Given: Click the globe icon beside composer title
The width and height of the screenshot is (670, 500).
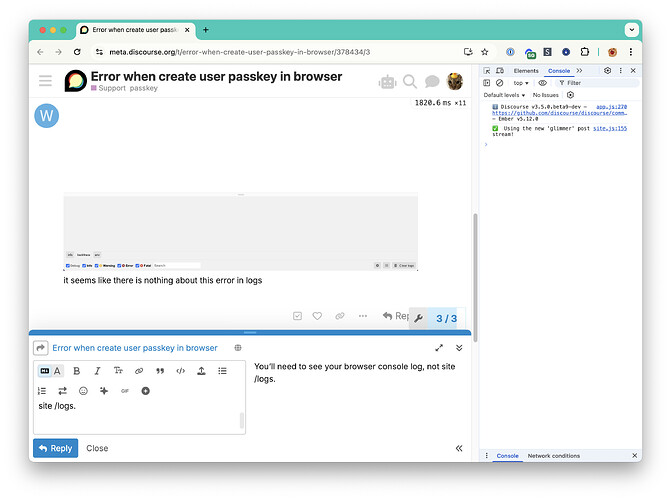Looking at the screenshot, I should 238,348.
